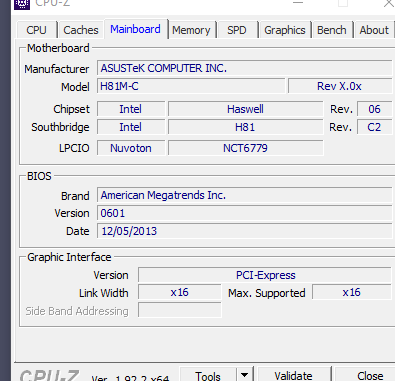Image resolution: width=395 pixels, height=381 pixels.
Task: Switch to the Graphics tab
Action: pos(285,30)
